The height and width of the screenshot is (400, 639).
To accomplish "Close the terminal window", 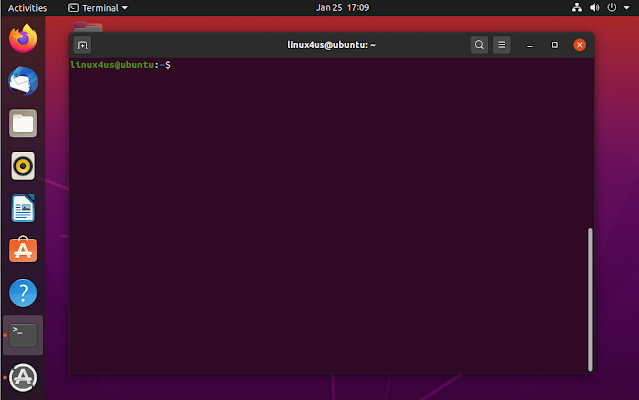I will pyautogui.click(x=580, y=45).
